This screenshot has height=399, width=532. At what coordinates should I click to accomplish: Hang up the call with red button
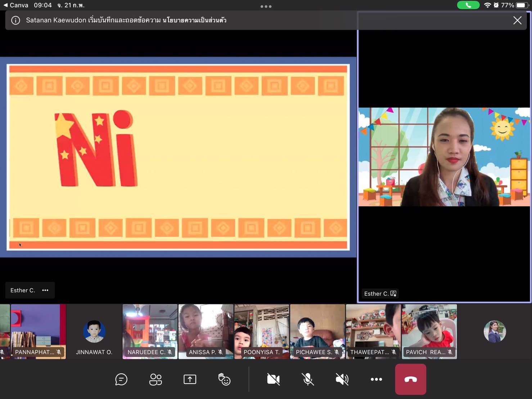click(410, 379)
